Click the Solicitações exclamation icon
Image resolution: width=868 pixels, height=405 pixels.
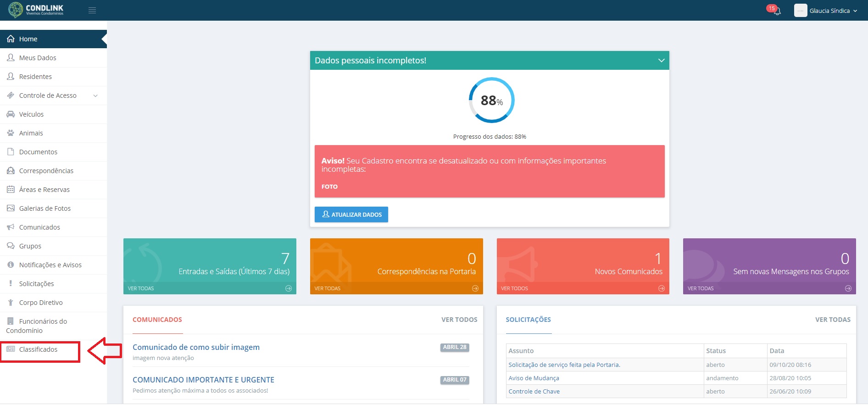11,284
